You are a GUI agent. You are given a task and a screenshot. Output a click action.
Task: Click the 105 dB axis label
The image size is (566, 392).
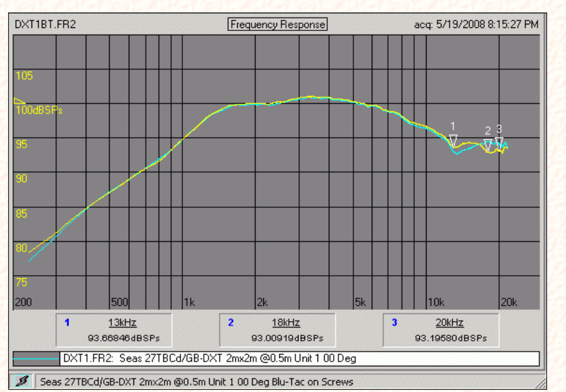point(24,76)
